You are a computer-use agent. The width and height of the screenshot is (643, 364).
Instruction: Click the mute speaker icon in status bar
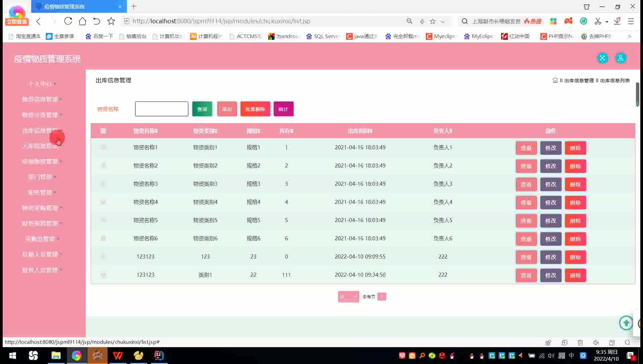596,342
